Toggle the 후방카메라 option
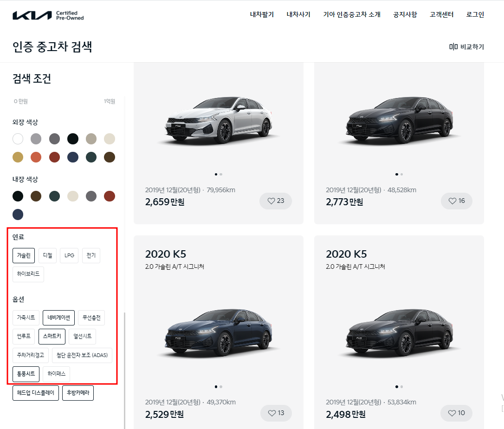Screen dimensions: 504x429 tap(78, 393)
